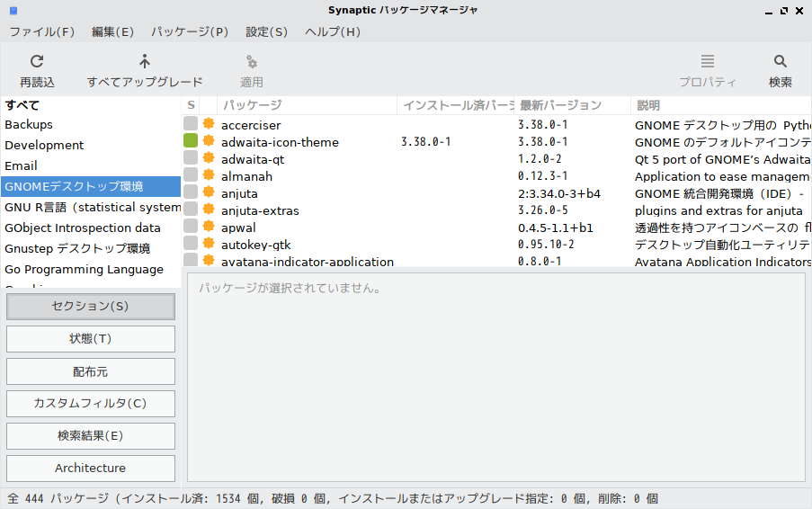The height and width of the screenshot is (509, 812).
Task: Click the 検索結果(E) button
Action: click(x=91, y=436)
